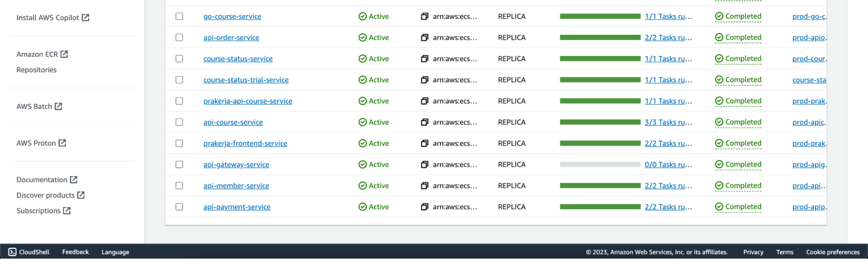Tick the checkbox for api-gateway-service

(x=179, y=165)
